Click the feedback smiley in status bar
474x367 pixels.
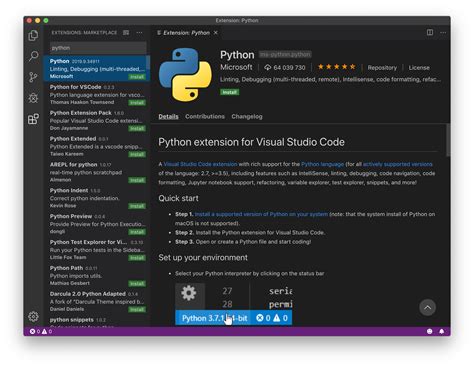tap(429, 331)
